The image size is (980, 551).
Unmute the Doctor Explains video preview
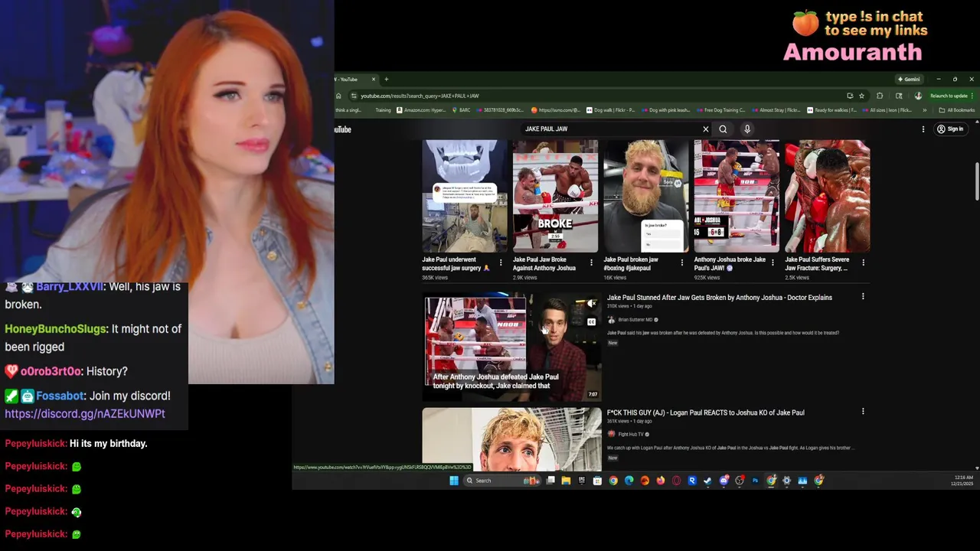pyautogui.click(x=591, y=304)
